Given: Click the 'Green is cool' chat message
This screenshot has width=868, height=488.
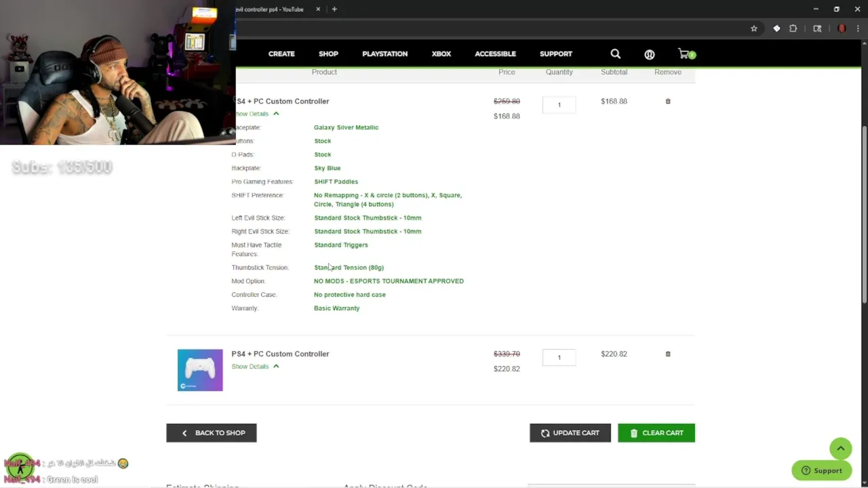Looking at the screenshot, I should (72, 480).
